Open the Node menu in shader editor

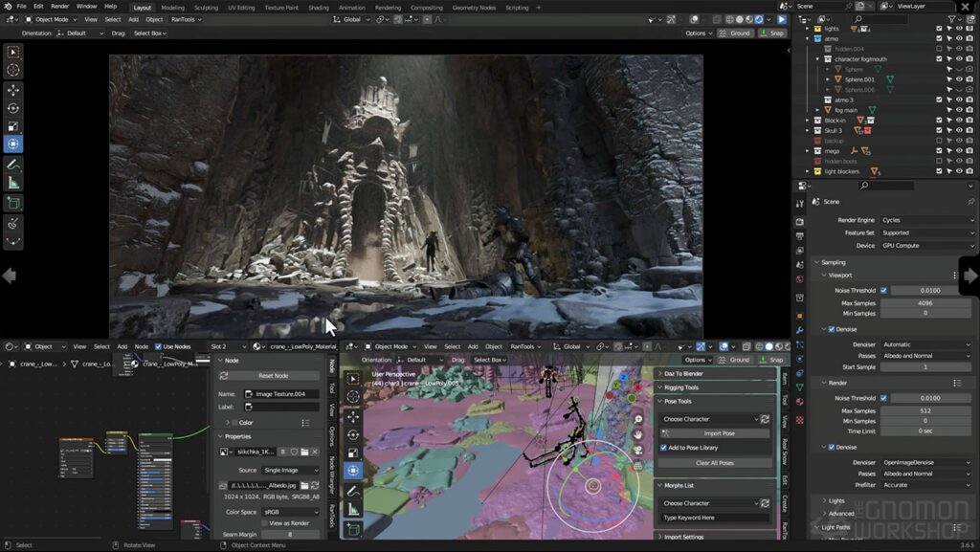click(142, 346)
